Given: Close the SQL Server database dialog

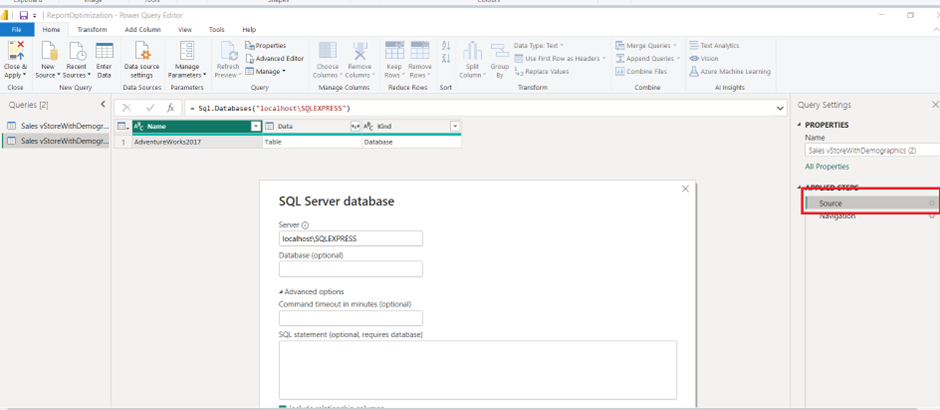Looking at the screenshot, I should pyautogui.click(x=685, y=188).
